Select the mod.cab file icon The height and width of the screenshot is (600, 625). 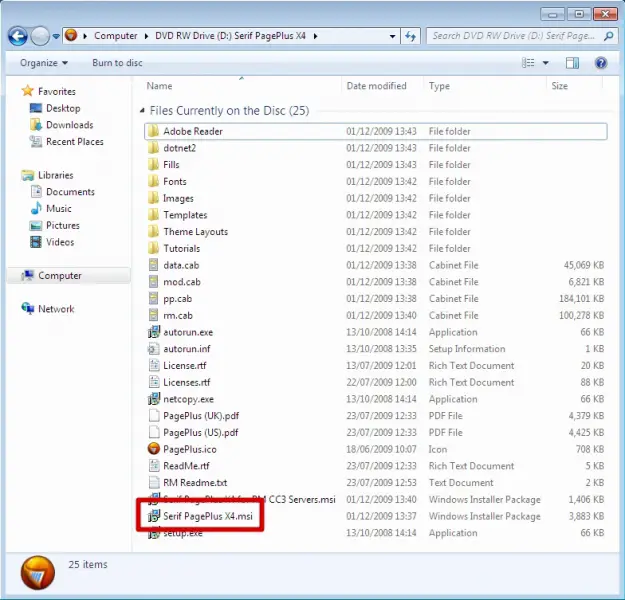click(153, 282)
